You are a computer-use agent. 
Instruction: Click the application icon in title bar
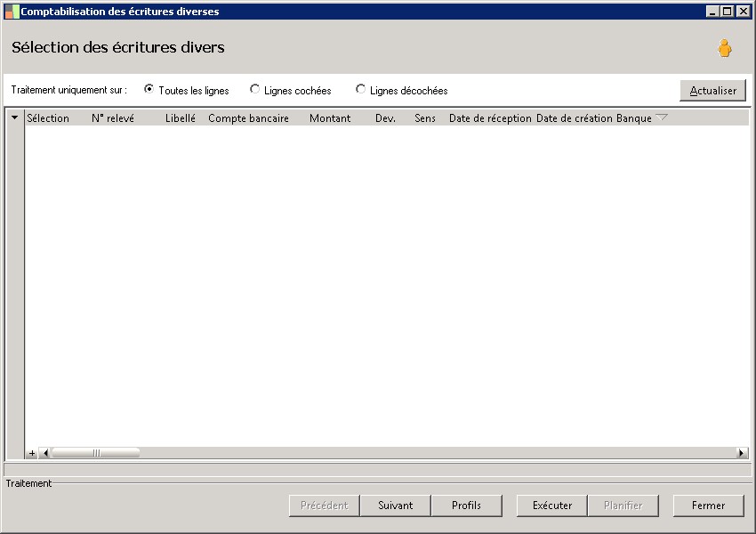coord(12,12)
